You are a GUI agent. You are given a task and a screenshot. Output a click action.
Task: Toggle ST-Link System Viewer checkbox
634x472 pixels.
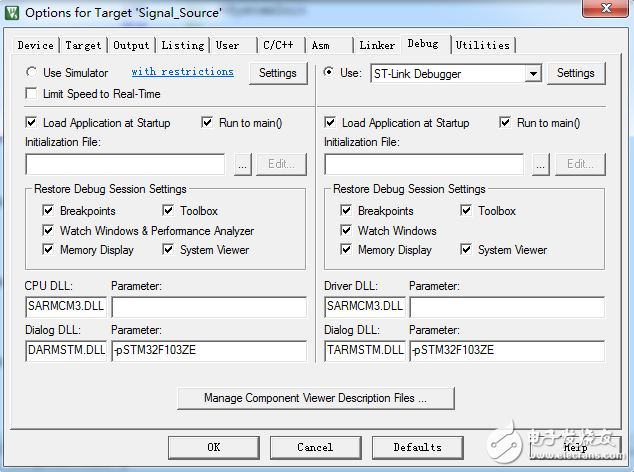coord(466,250)
